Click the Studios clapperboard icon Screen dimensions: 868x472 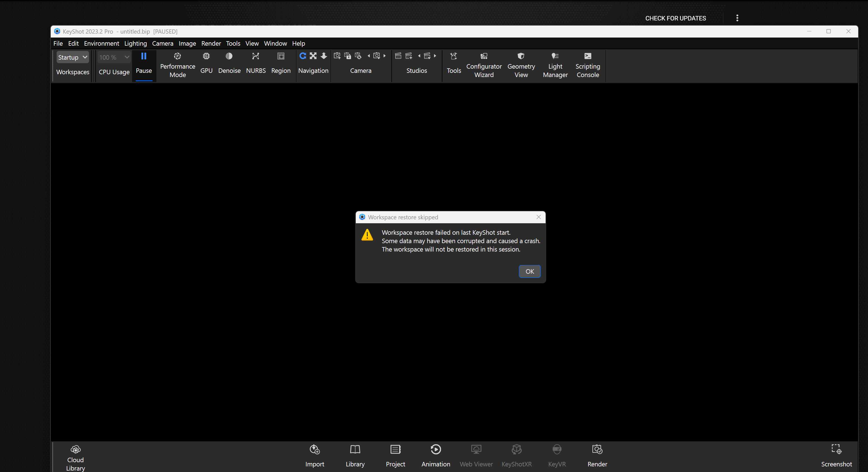tap(398, 56)
